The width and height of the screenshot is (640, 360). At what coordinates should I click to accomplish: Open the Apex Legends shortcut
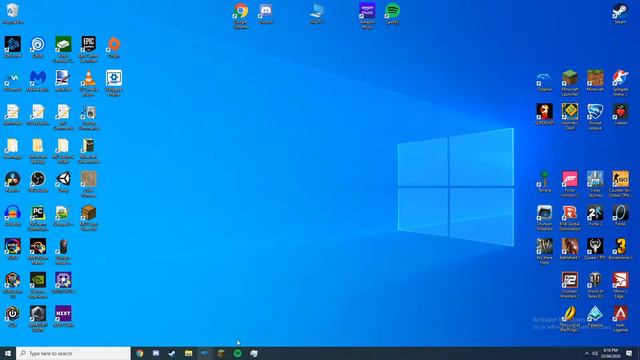pos(620,319)
